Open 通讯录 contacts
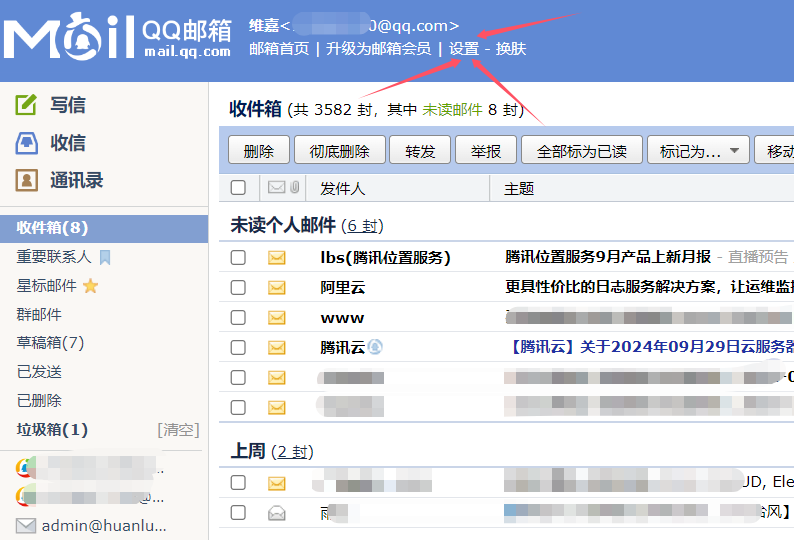Viewport: 794px width, 540px height. click(76, 180)
